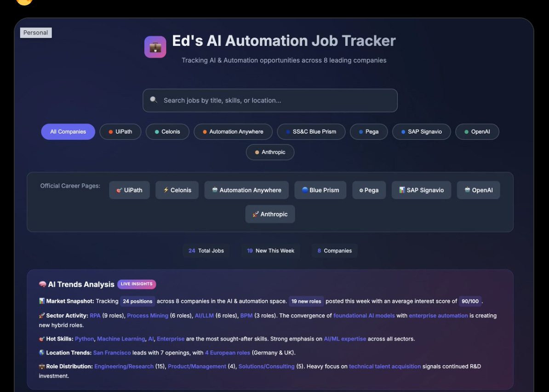
Task: Click the page title Ed's AI Automation Job Tracker
Action: click(284, 40)
